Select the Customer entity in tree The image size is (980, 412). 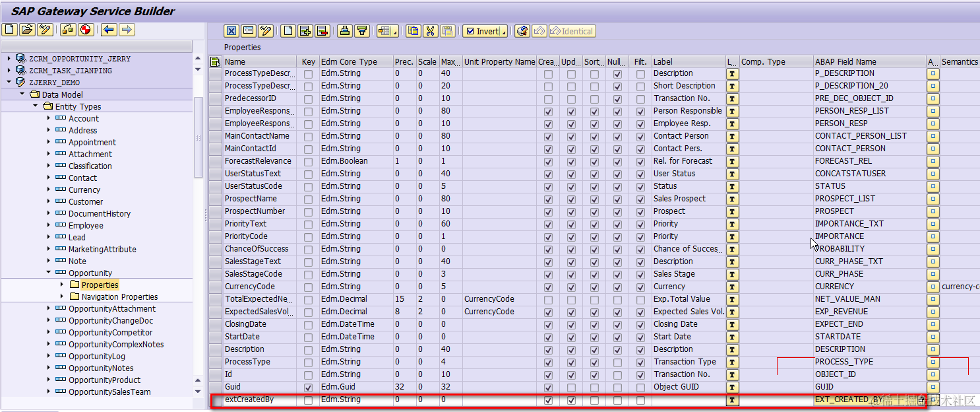[x=86, y=202]
